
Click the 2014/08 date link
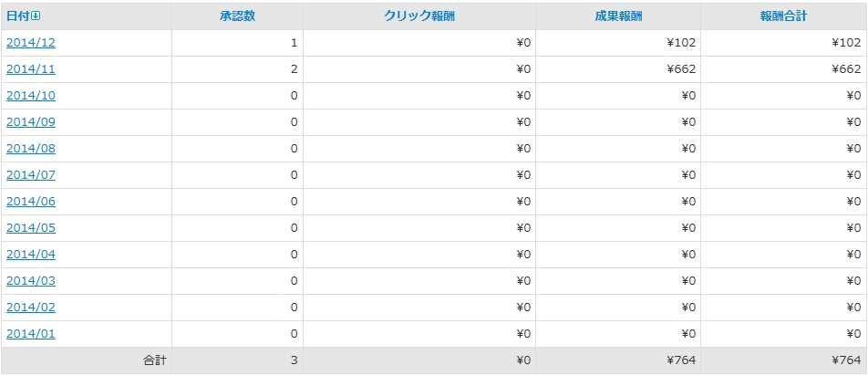coord(30,149)
